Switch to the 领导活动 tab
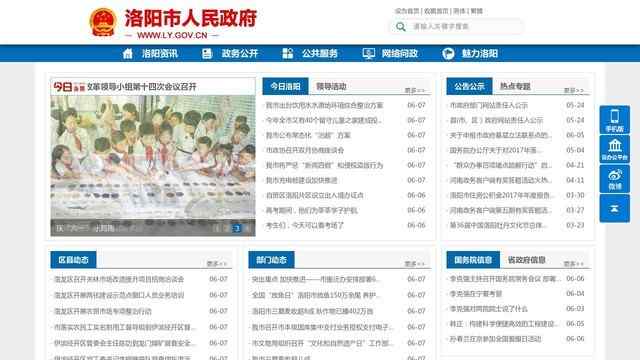 (331, 86)
